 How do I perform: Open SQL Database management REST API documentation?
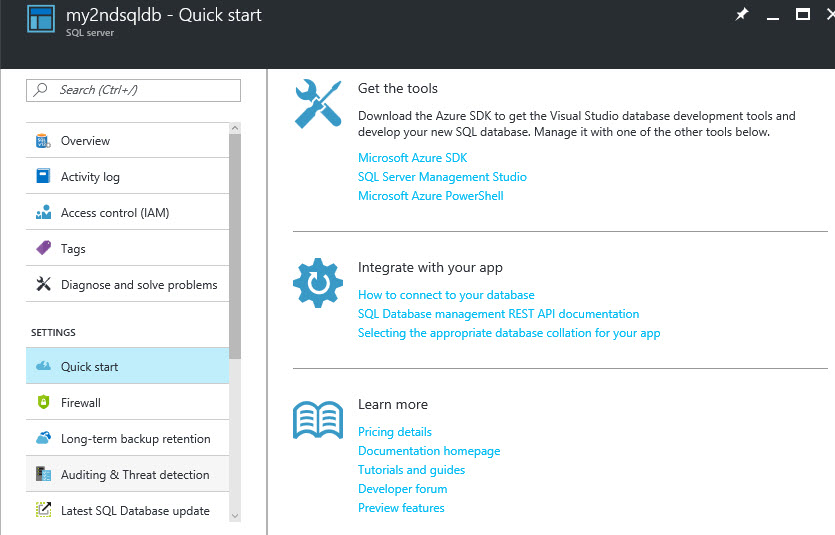tap(498, 314)
